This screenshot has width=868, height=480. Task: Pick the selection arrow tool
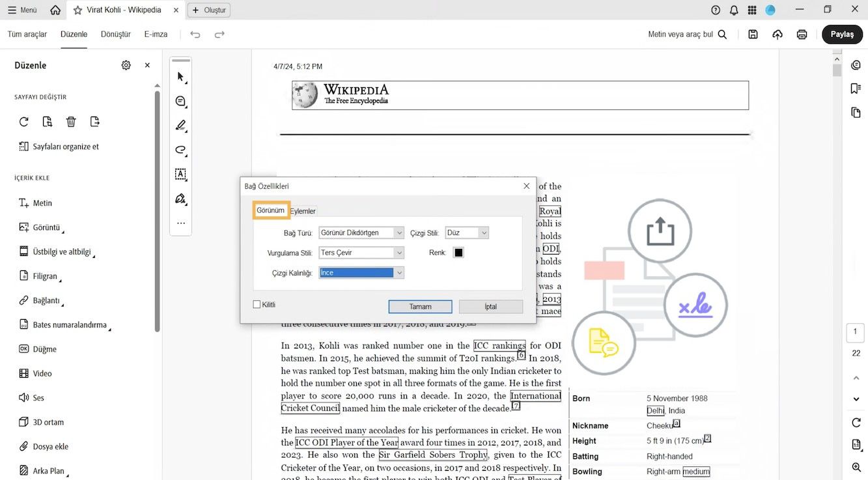pos(181,77)
